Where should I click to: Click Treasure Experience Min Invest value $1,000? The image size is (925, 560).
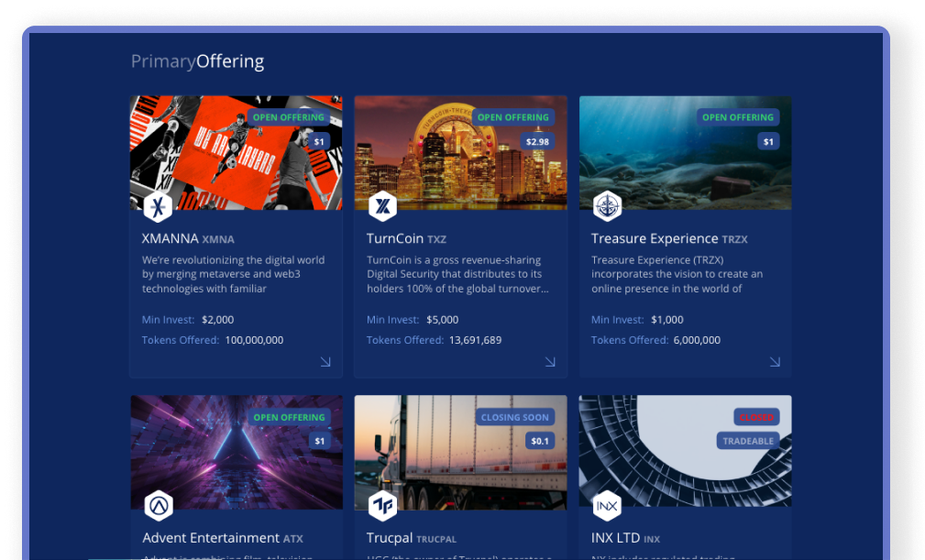tap(667, 320)
